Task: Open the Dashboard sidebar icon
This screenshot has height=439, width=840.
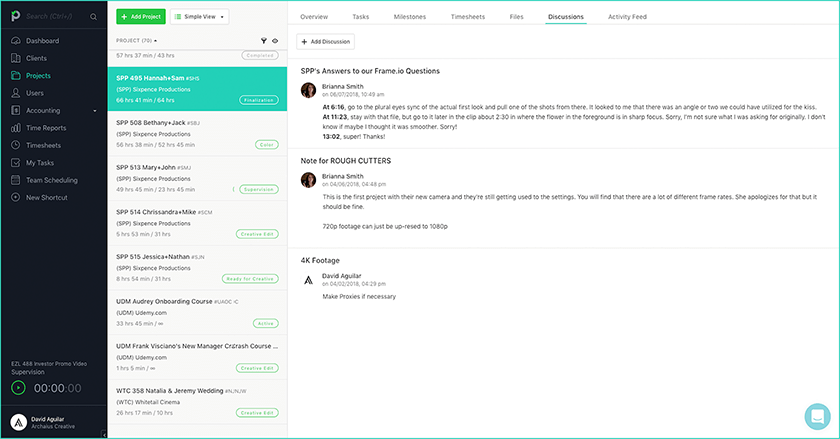Action: click(x=16, y=41)
